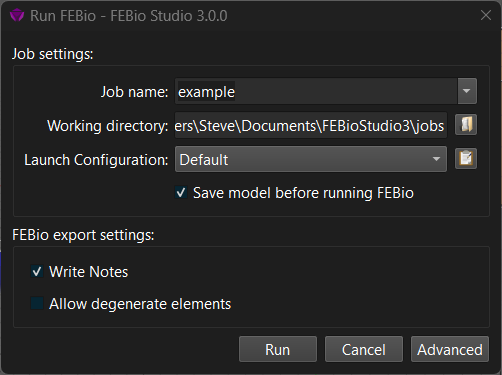Enable Allow degenerate elements
The width and height of the screenshot is (502, 375).
coord(37,303)
